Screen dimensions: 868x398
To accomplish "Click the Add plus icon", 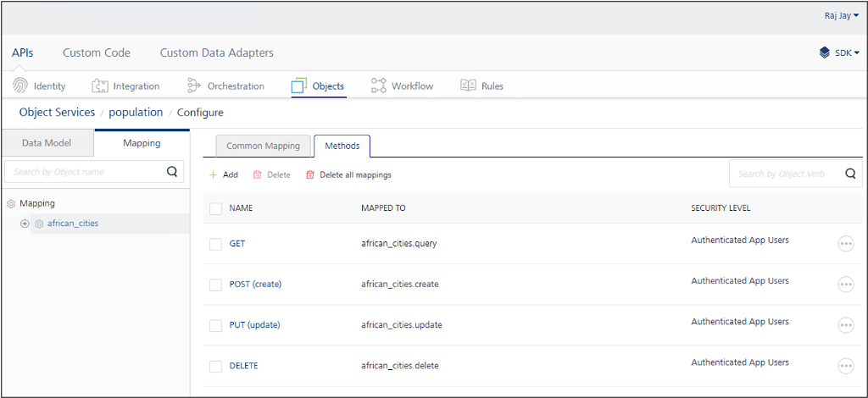I will pyautogui.click(x=214, y=175).
